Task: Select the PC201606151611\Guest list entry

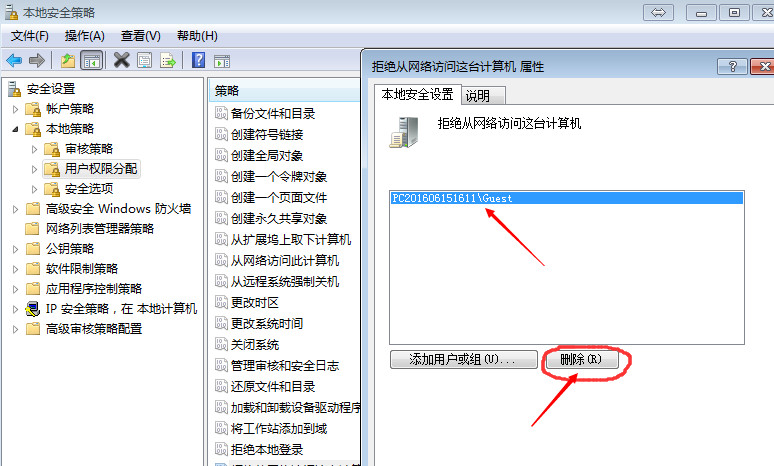Action: (x=566, y=198)
